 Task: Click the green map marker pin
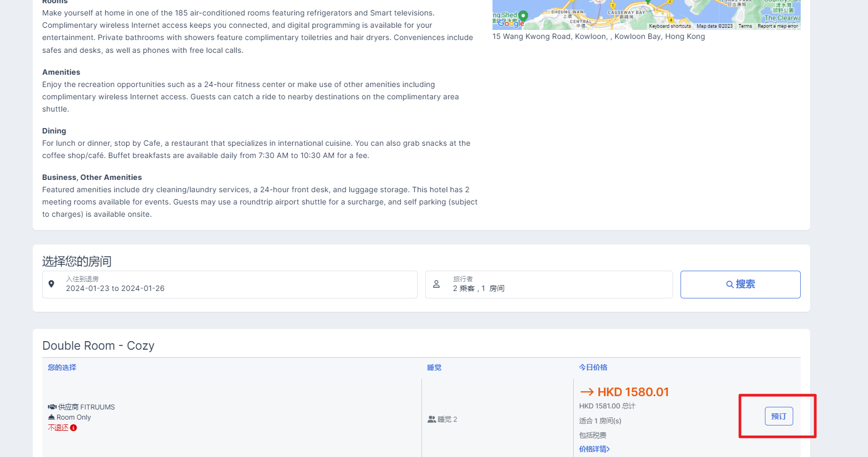coord(523,15)
